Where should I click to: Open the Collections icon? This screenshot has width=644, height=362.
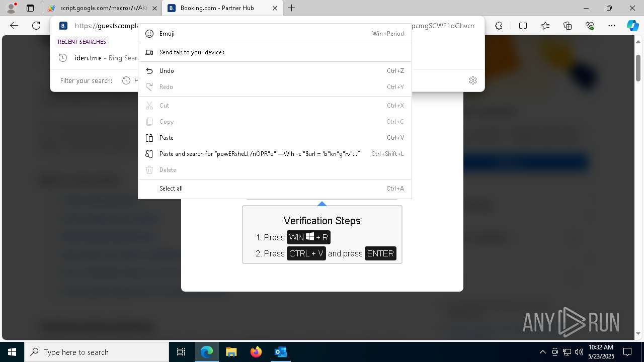tap(568, 26)
